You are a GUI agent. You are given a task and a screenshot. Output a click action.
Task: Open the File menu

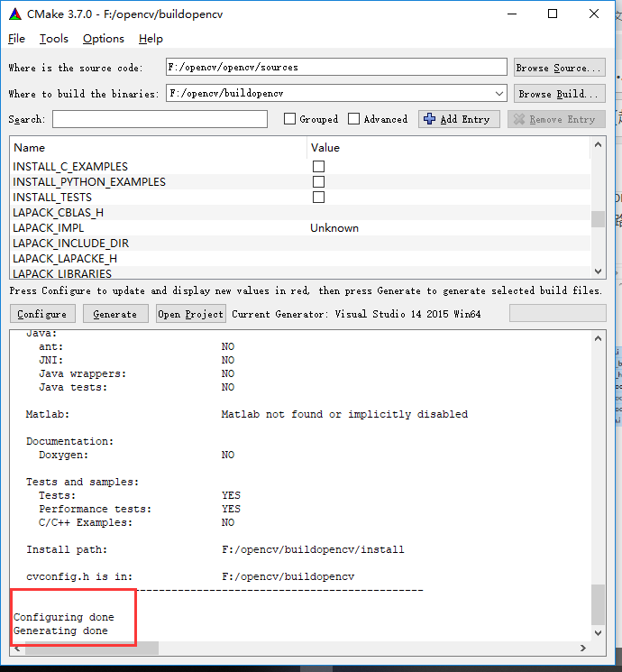point(16,39)
